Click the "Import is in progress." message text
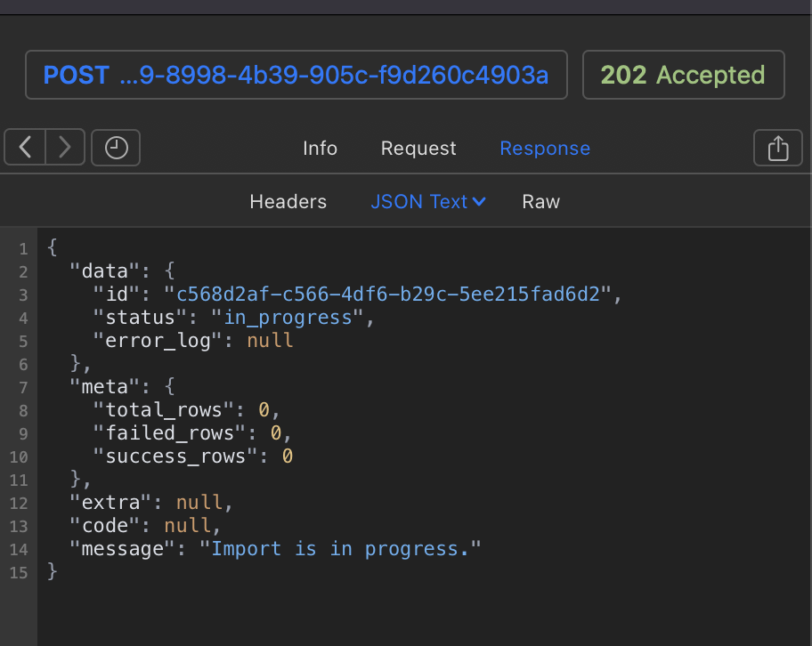 pos(340,549)
